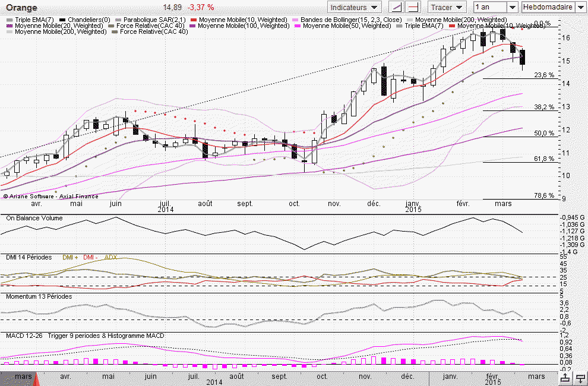Click the Ariane Software - Axial Finance copyright
The width and height of the screenshot is (588, 386).
[50, 196]
